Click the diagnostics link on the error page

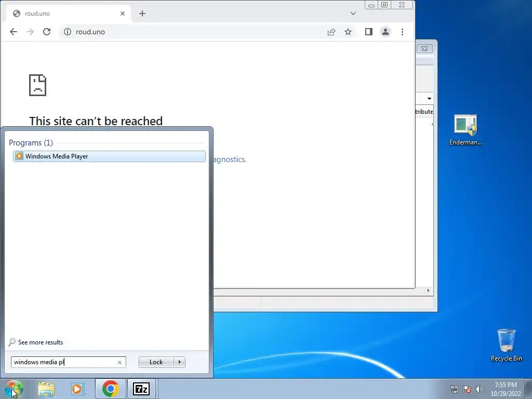[230, 159]
